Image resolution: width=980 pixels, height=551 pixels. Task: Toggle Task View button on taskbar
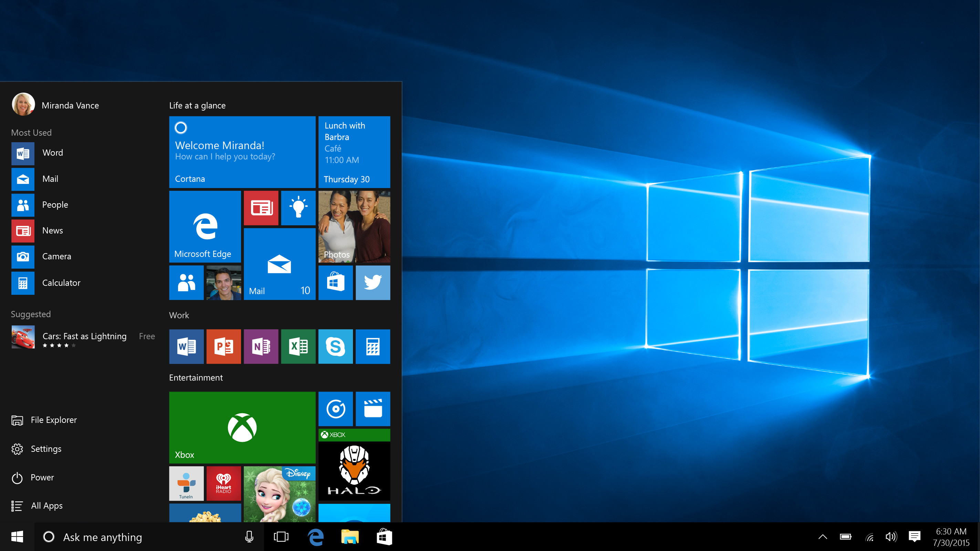[281, 537]
